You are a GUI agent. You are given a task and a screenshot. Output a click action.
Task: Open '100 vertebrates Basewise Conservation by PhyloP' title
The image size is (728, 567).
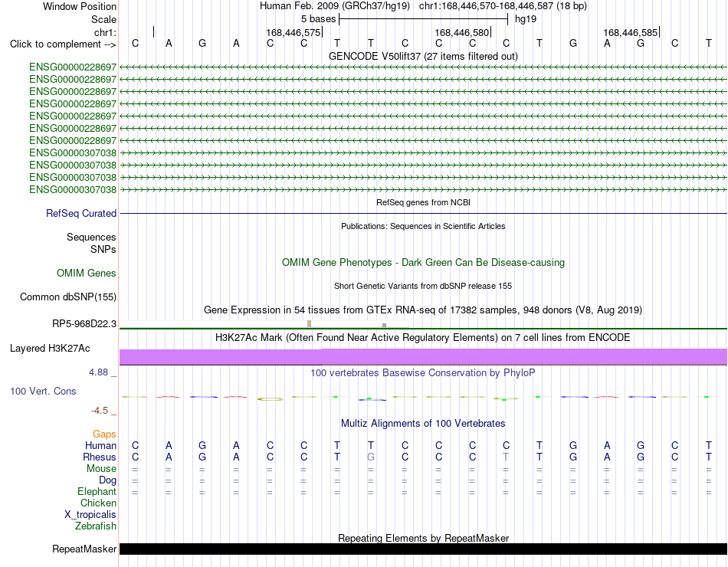coord(423,373)
